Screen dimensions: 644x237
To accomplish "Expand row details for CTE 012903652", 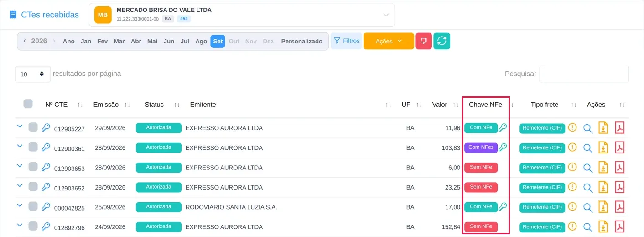I will 20,185.
